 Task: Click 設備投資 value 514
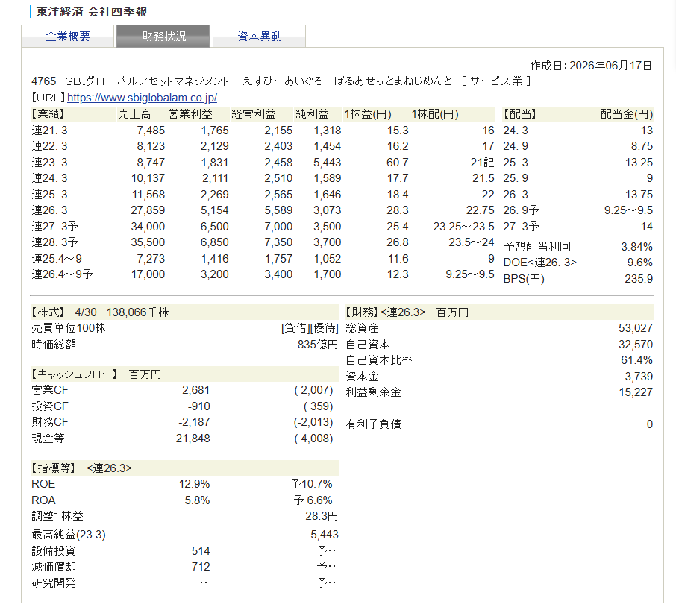pos(201,551)
